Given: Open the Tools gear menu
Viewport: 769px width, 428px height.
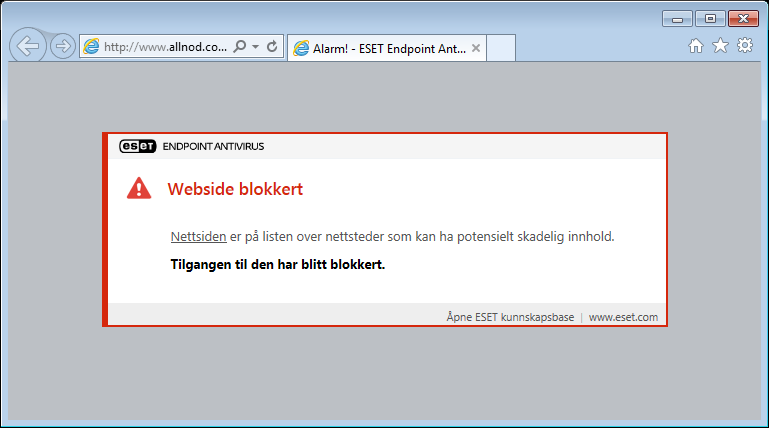Looking at the screenshot, I should pos(745,46).
